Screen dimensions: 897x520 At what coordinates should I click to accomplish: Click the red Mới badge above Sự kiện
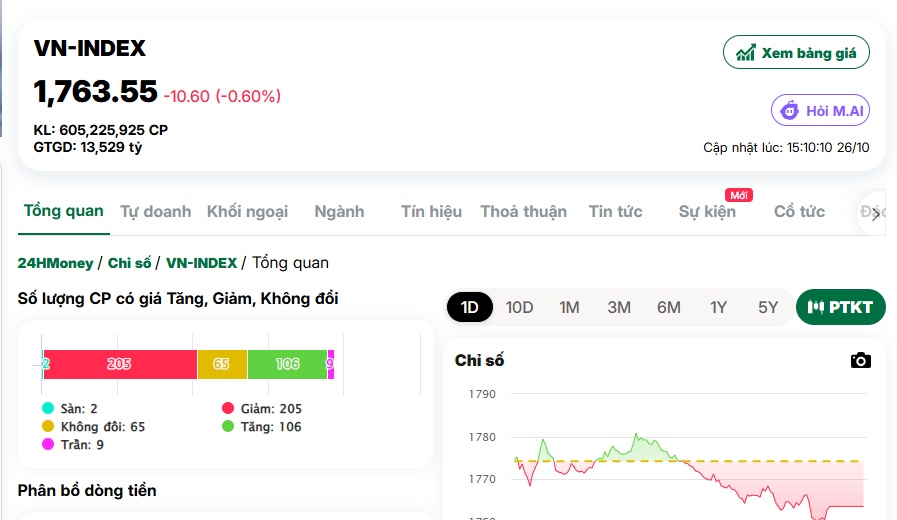click(x=739, y=195)
